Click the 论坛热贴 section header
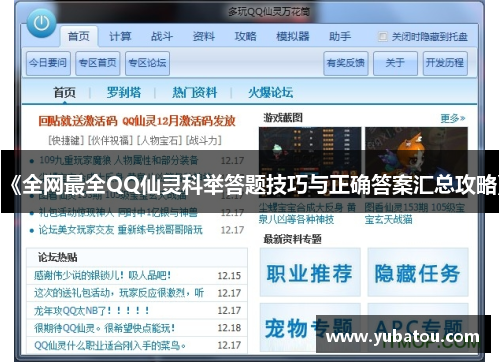 (x=58, y=257)
